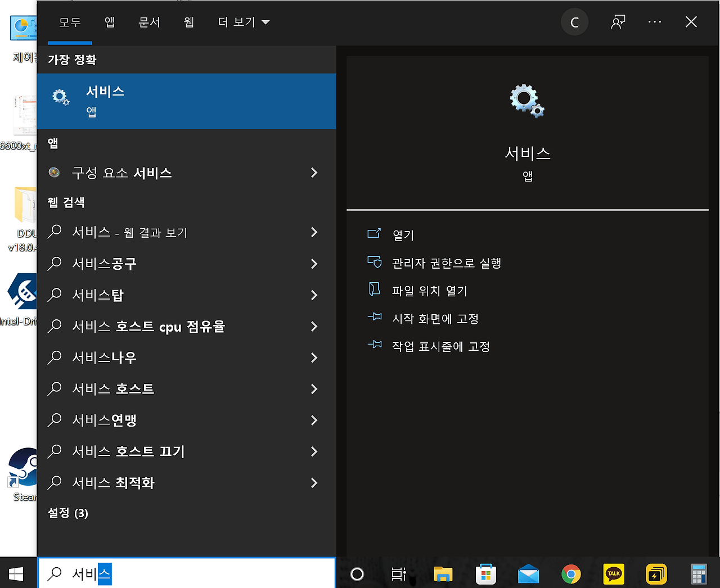Click the Cortana circle on the taskbar

tap(357, 574)
